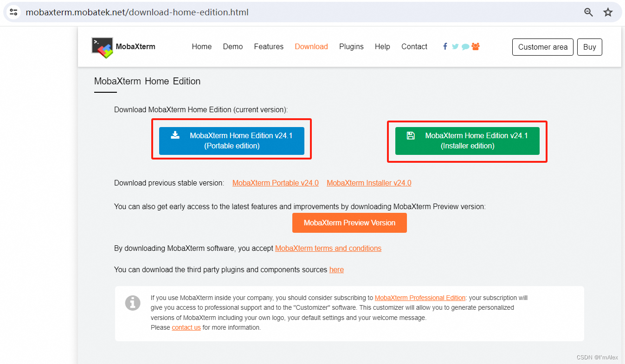
Task: Click the site settings icon in address bar
Action: pyautogui.click(x=13, y=12)
